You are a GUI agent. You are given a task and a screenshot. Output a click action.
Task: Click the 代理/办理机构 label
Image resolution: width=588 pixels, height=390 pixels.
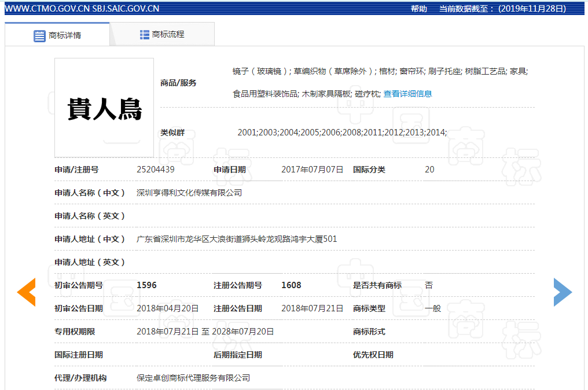tap(80, 378)
